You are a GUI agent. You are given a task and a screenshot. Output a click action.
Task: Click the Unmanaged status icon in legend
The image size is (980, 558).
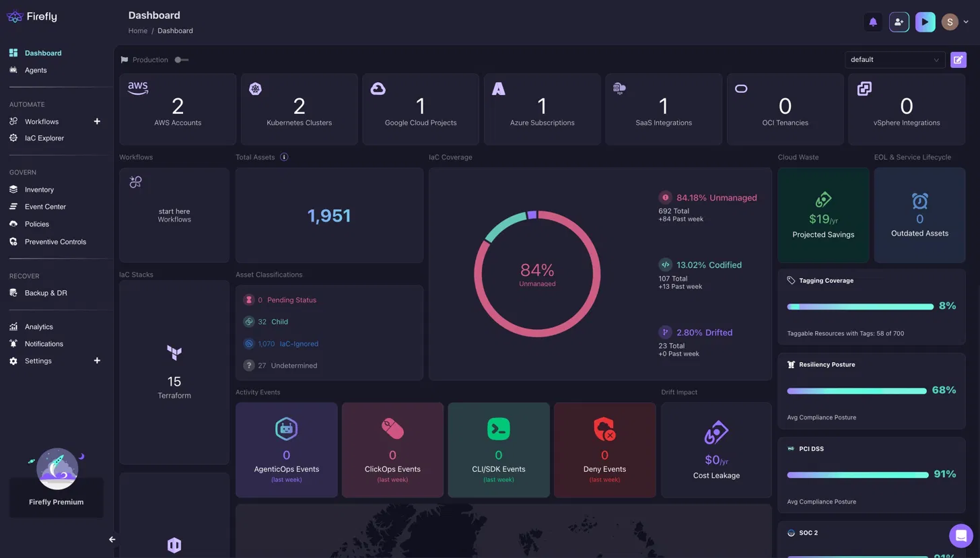click(x=665, y=198)
